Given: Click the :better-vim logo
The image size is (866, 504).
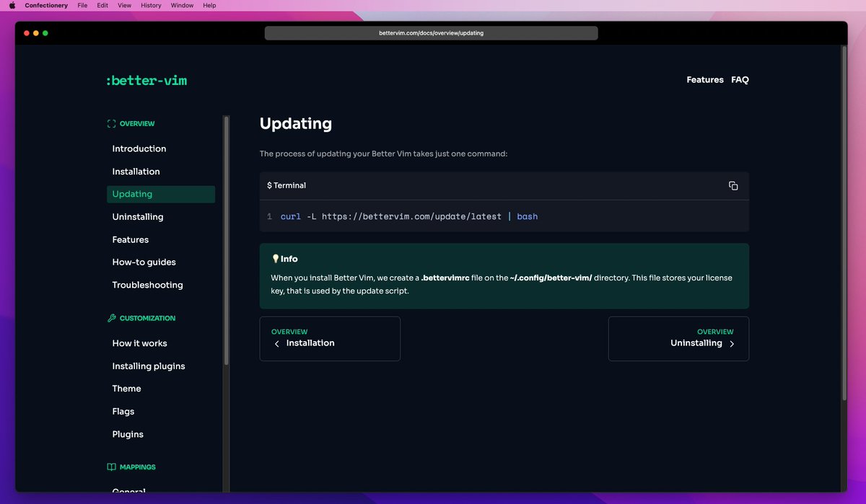Looking at the screenshot, I should tap(146, 80).
